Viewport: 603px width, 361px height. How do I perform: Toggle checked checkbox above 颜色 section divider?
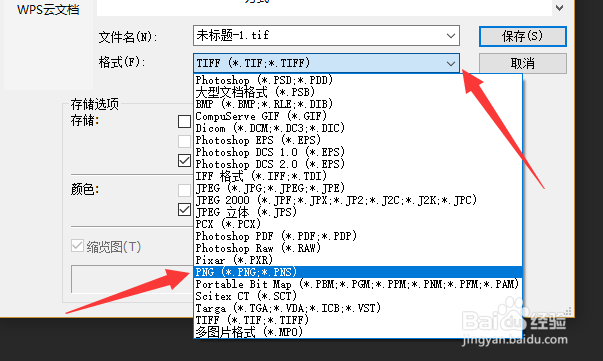(184, 160)
